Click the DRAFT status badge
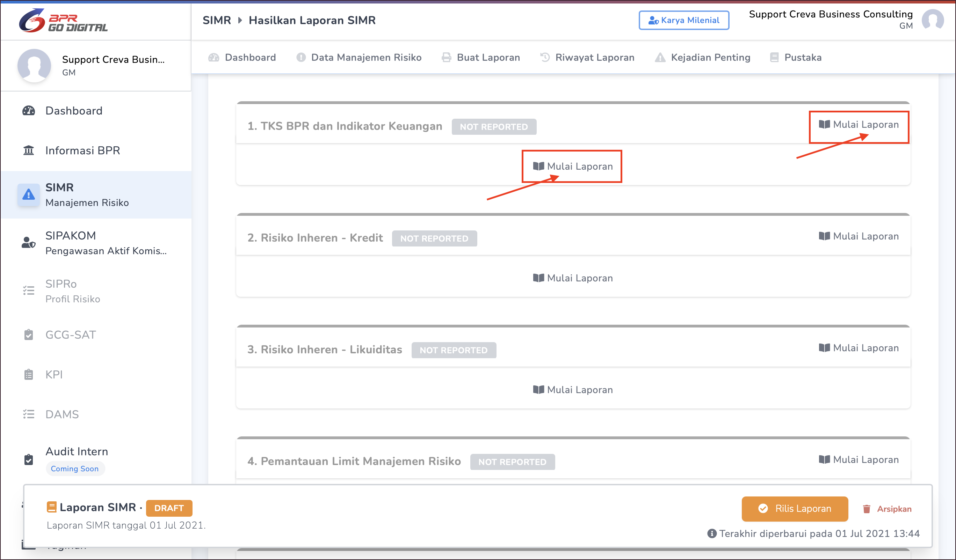The height and width of the screenshot is (560, 956). pos(169,508)
